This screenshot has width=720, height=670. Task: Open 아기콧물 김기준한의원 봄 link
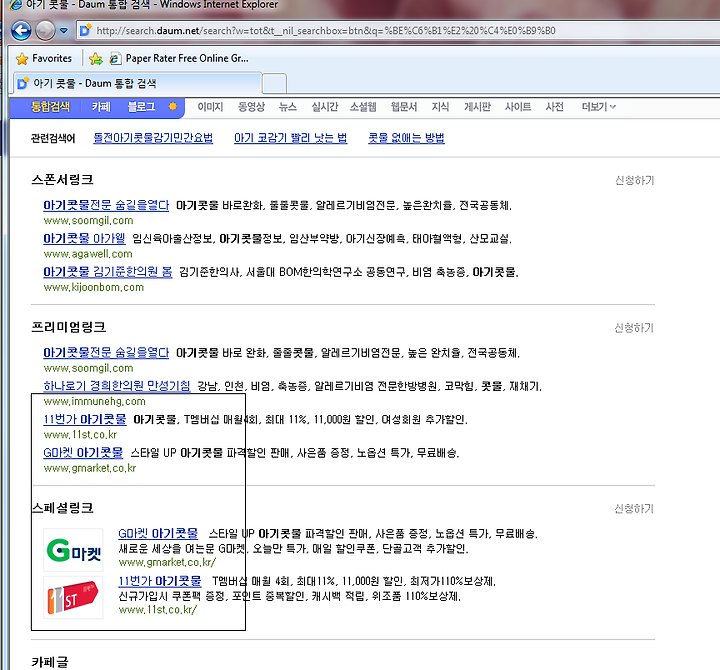[107, 272]
